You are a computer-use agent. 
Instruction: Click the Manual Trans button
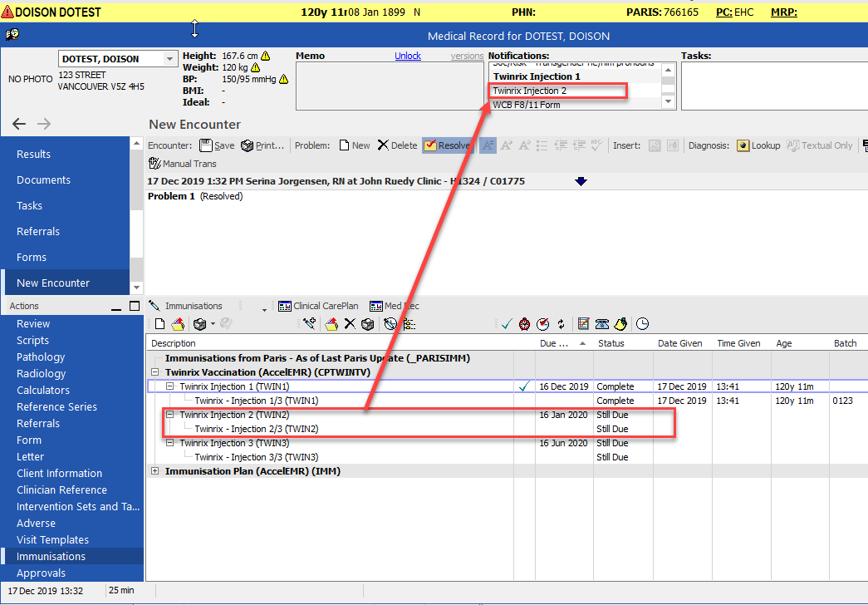pyautogui.click(x=183, y=164)
